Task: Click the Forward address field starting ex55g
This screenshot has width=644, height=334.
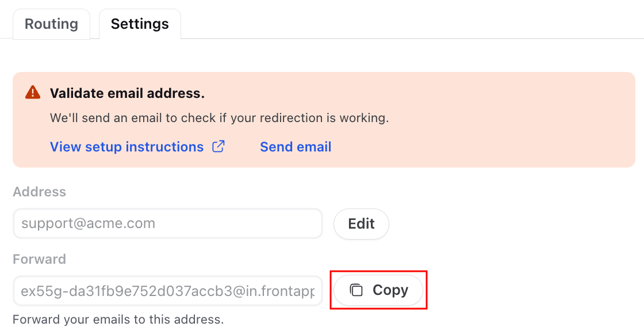Action: pyautogui.click(x=167, y=291)
